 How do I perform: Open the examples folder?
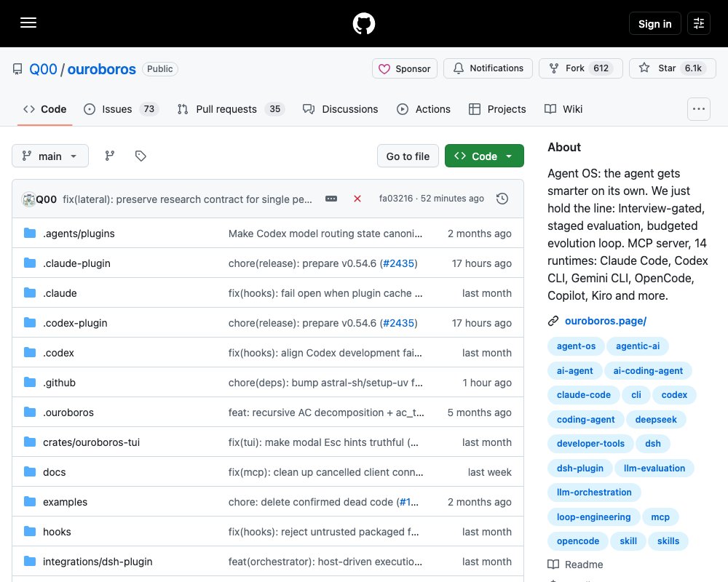65,502
